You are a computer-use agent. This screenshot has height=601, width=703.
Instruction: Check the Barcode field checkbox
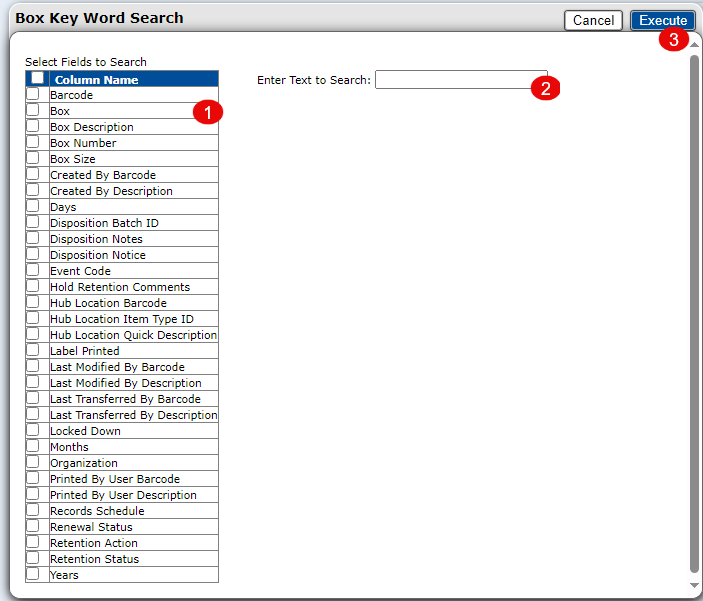click(x=33, y=94)
